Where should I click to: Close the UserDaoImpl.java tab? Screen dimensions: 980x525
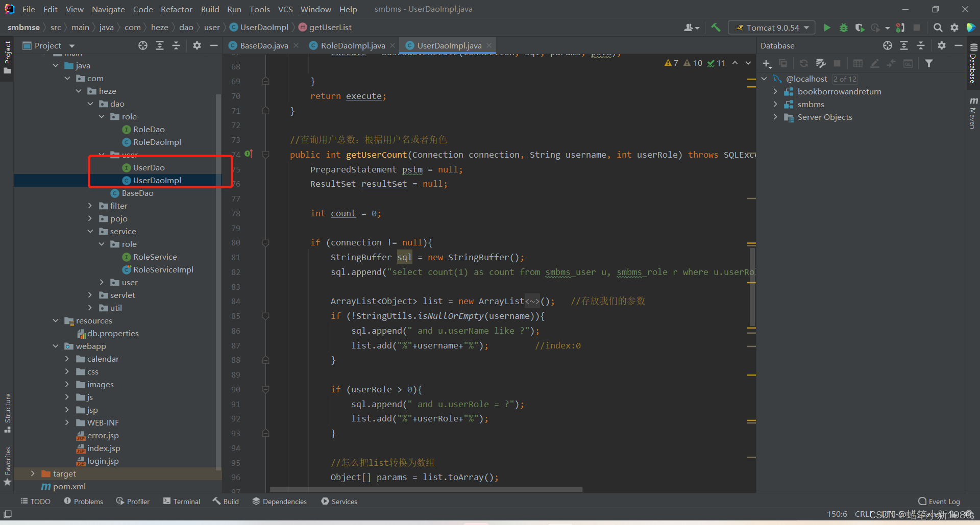click(489, 45)
